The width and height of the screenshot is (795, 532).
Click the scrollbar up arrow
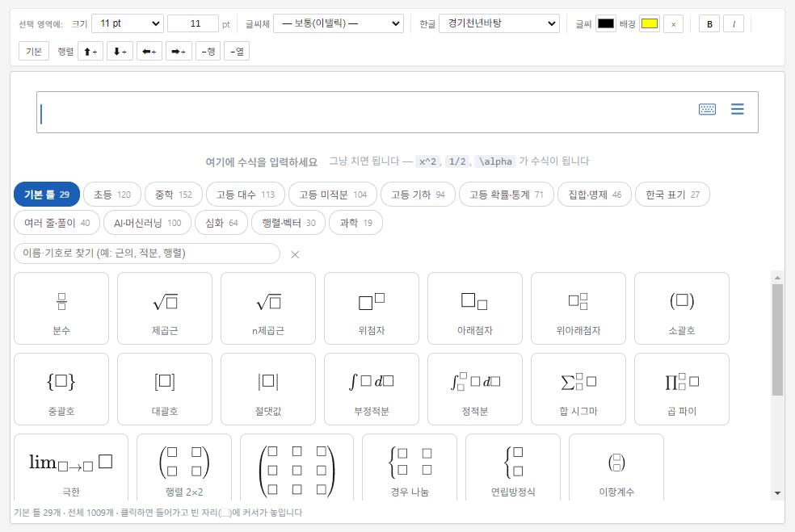(777, 278)
